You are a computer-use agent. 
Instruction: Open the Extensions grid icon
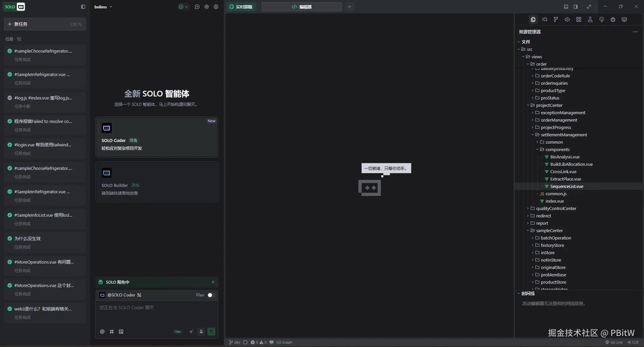click(579, 19)
